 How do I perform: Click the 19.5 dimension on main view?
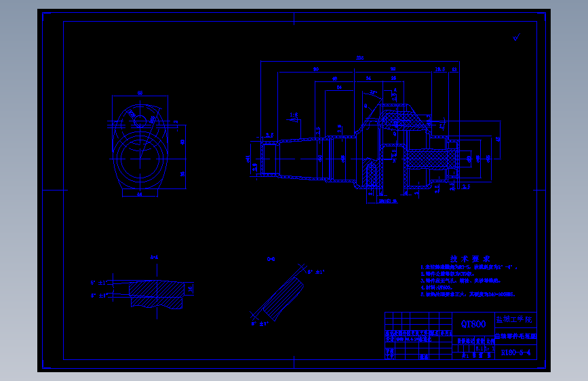tap(440, 69)
